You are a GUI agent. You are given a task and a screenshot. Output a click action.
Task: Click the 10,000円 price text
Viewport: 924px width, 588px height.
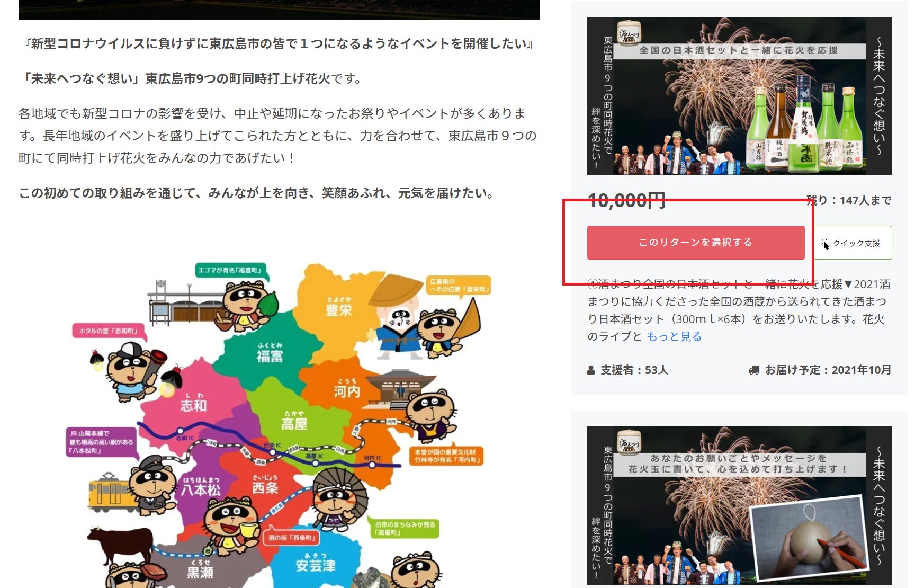point(626,201)
